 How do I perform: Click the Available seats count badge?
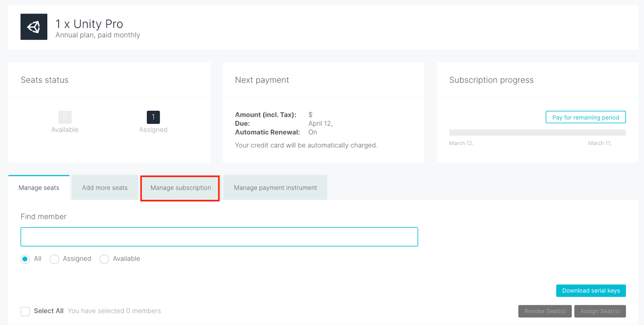coord(65,117)
